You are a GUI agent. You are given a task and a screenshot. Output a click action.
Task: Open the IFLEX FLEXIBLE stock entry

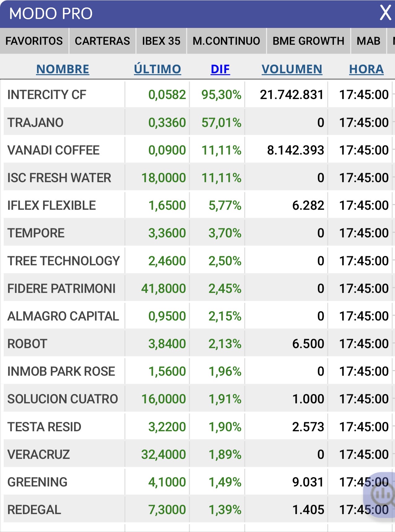198,205
